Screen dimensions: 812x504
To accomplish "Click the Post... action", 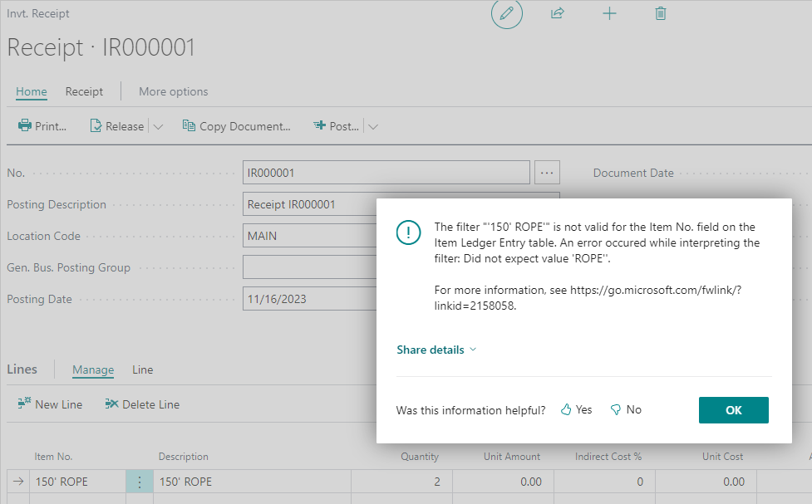I will tap(336, 126).
